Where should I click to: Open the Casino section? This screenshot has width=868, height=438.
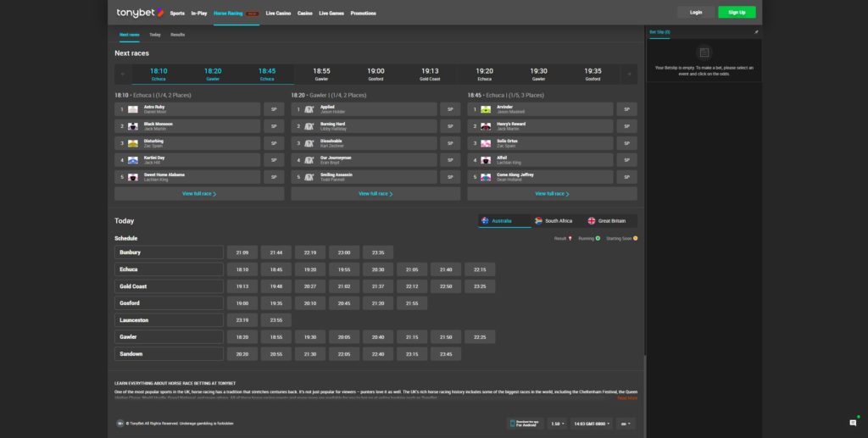pos(304,14)
